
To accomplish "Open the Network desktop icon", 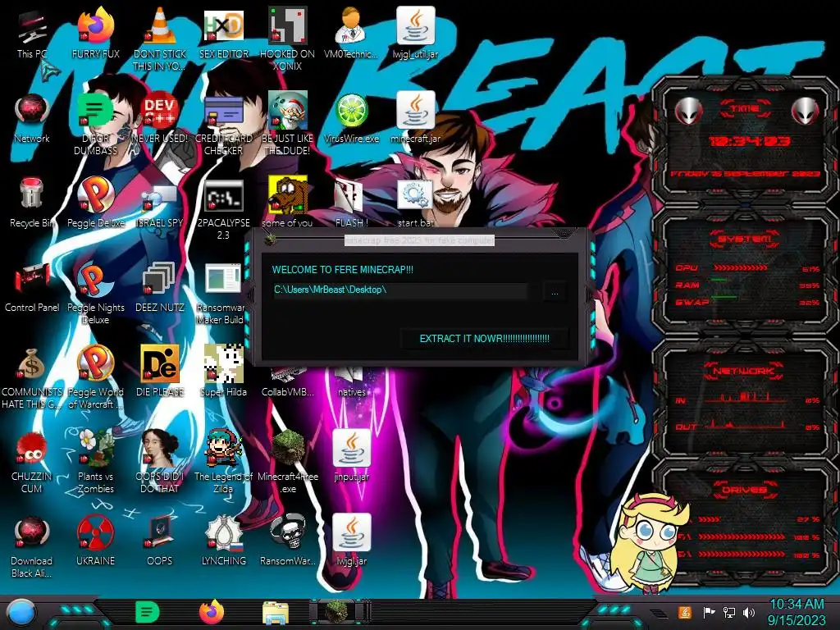I will (32, 118).
